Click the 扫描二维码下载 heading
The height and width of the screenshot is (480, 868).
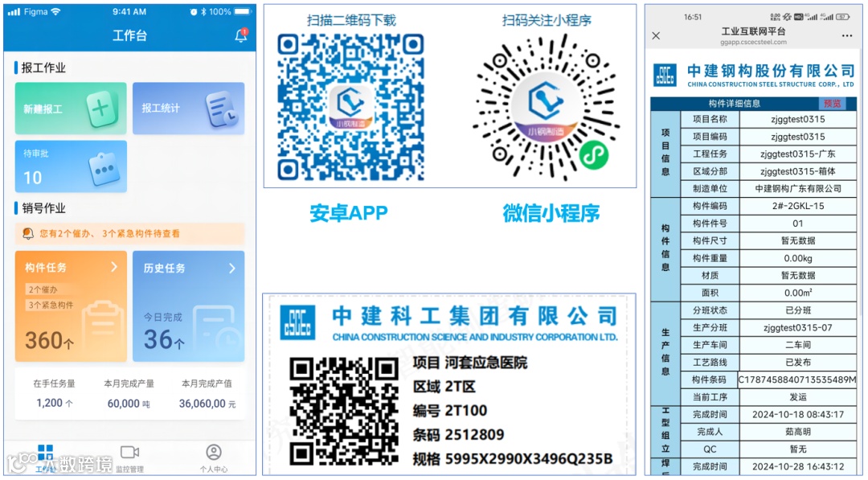(351, 20)
